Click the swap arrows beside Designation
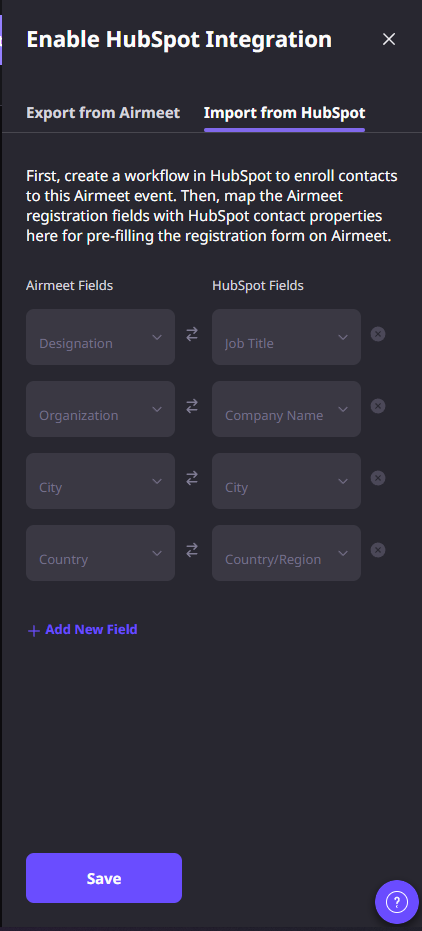Screen dimensions: 422x931 tap(192, 335)
